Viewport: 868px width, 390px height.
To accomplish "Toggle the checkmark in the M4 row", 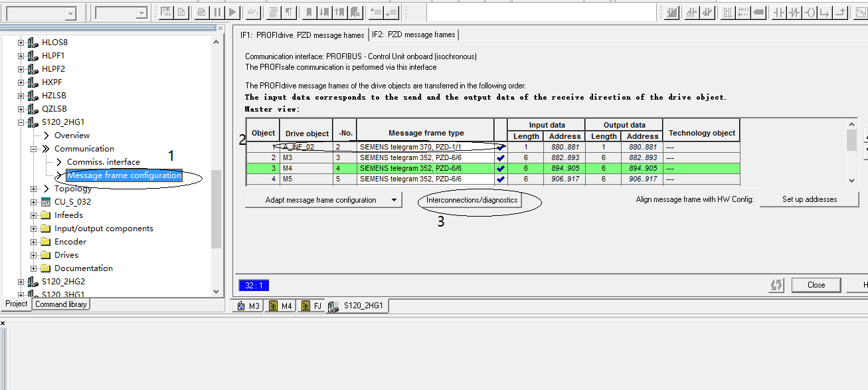I will click(x=501, y=168).
